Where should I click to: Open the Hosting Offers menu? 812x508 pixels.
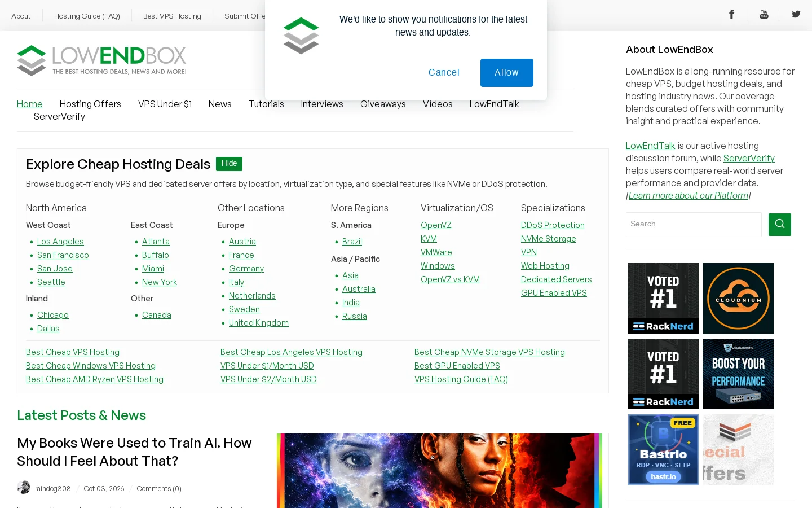[90, 104]
